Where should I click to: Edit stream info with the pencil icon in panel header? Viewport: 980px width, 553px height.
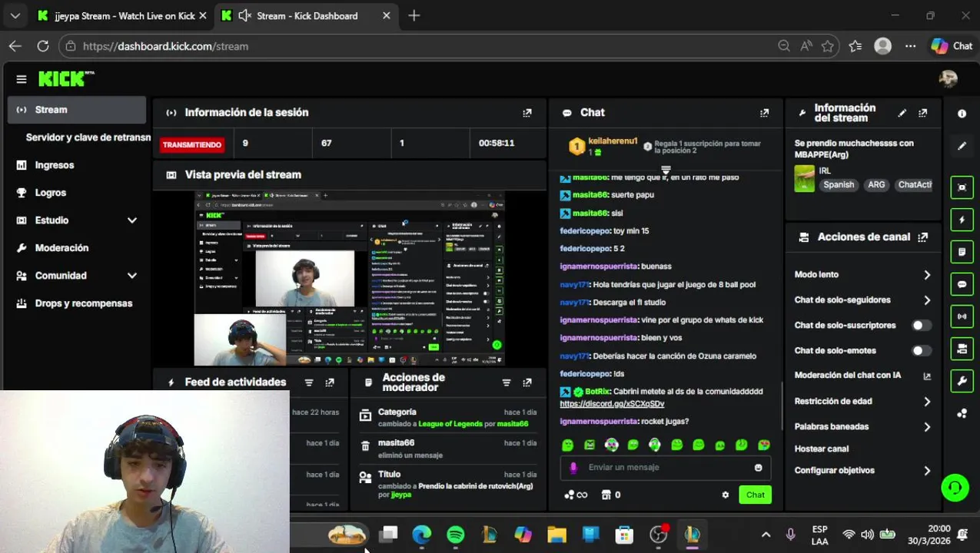point(902,113)
